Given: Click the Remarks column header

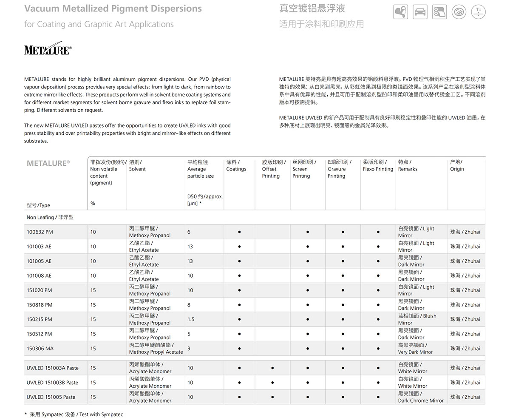Looking at the screenshot, I should pyautogui.click(x=407, y=166).
